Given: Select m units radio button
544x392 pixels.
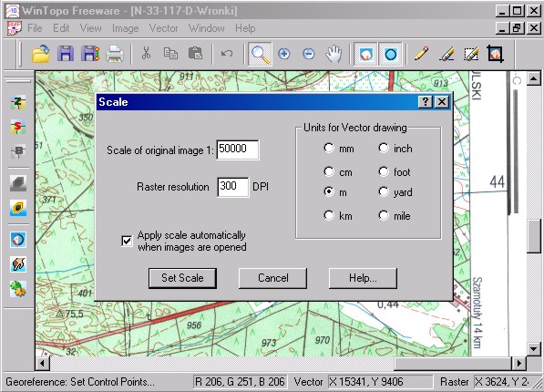Looking at the screenshot, I should tap(329, 191).
